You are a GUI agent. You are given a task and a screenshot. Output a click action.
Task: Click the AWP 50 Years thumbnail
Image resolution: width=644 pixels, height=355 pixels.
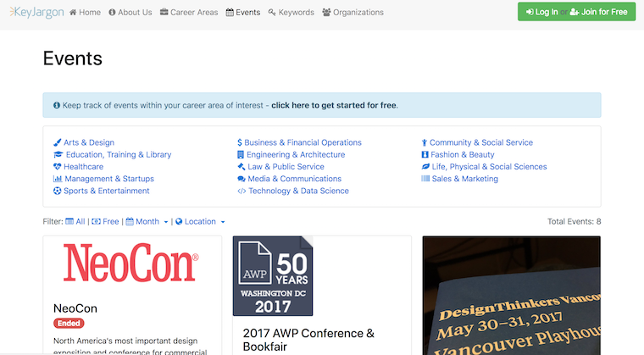[273, 275]
